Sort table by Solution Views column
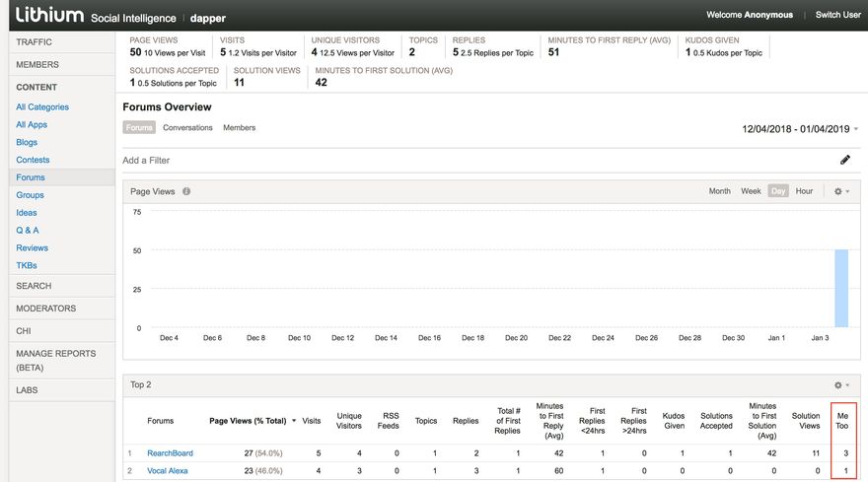The width and height of the screenshot is (868, 482). tap(806, 421)
